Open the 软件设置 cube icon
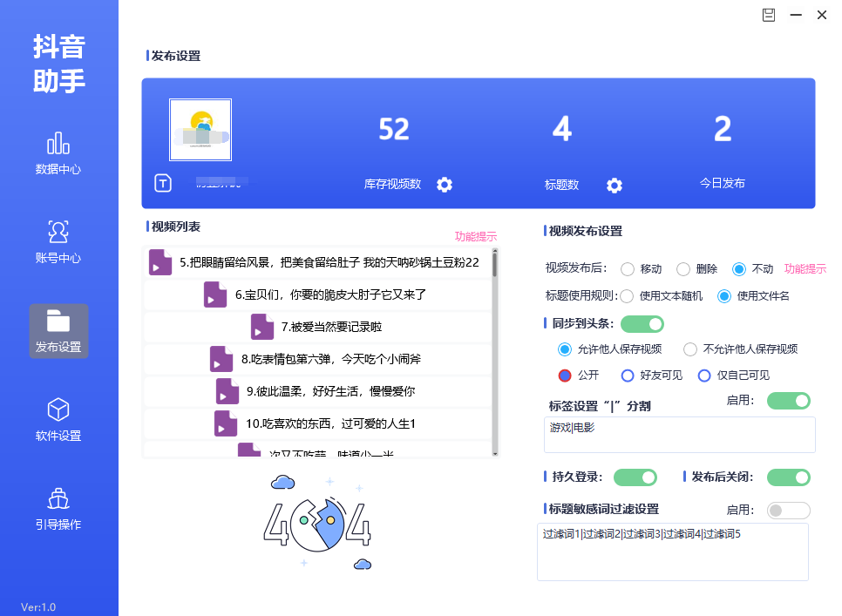Screen dimensions: 842x616 pyautogui.click(x=58, y=410)
